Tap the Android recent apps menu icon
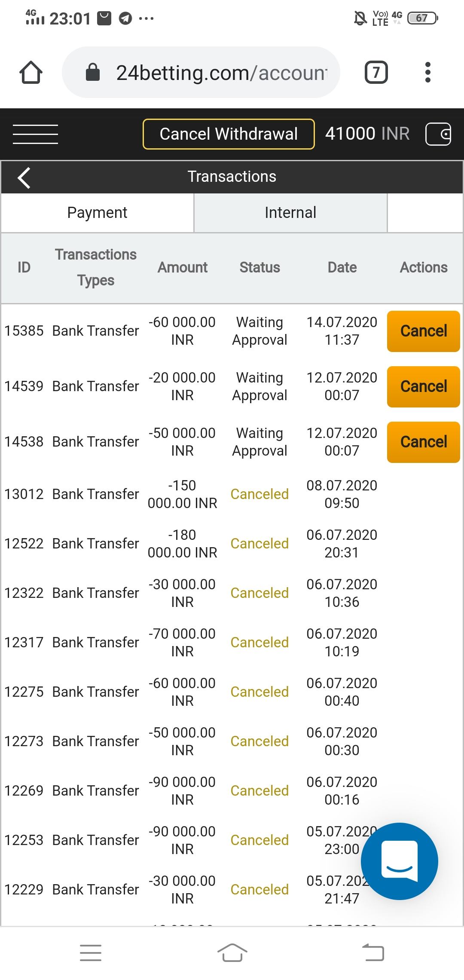Image resolution: width=464 pixels, height=980 pixels. point(91,952)
